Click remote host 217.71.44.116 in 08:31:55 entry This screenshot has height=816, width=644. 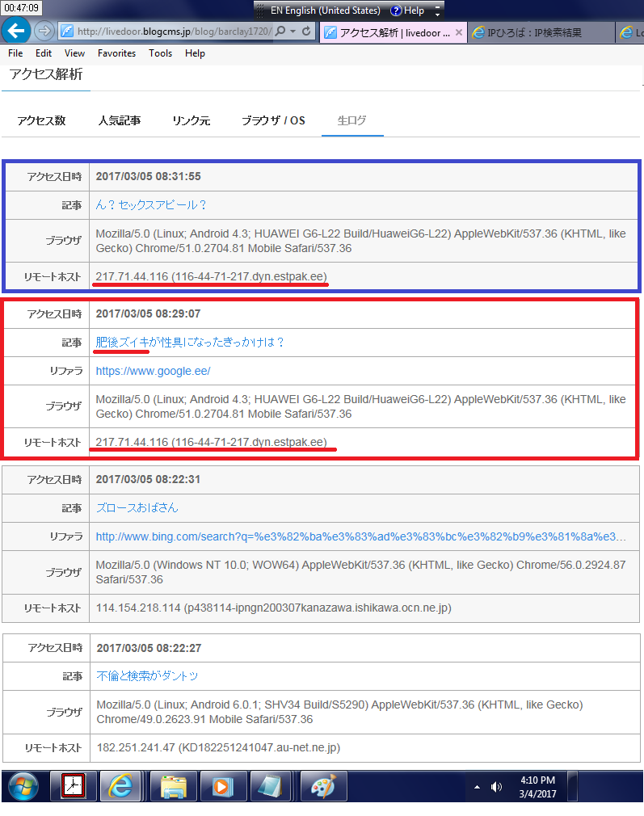pos(212,276)
